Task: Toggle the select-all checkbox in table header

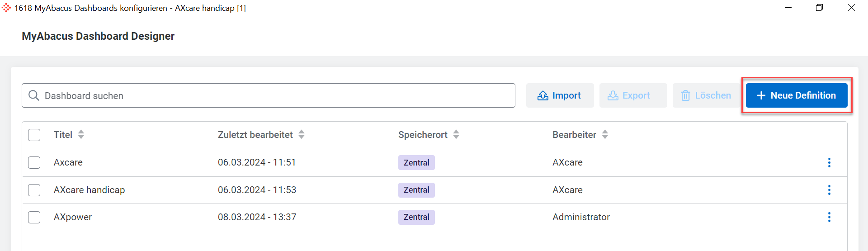Action: [x=34, y=135]
